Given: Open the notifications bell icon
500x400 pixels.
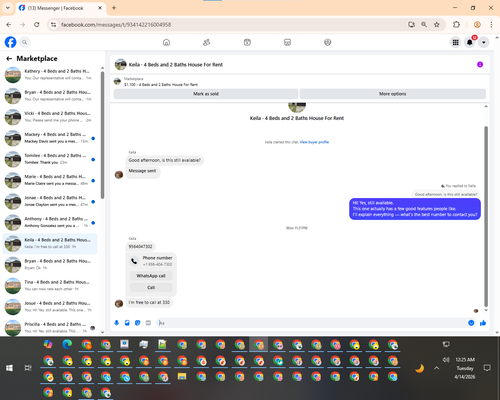Looking at the screenshot, I should click(x=470, y=42).
